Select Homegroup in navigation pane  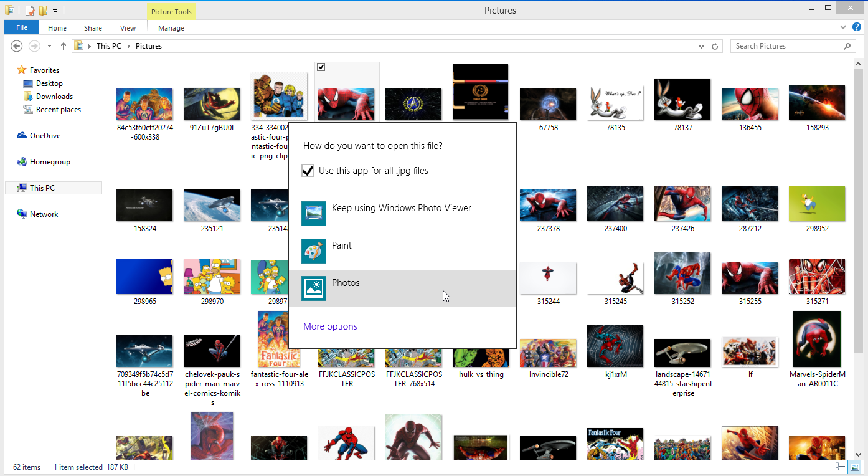(x=50, y=162)
